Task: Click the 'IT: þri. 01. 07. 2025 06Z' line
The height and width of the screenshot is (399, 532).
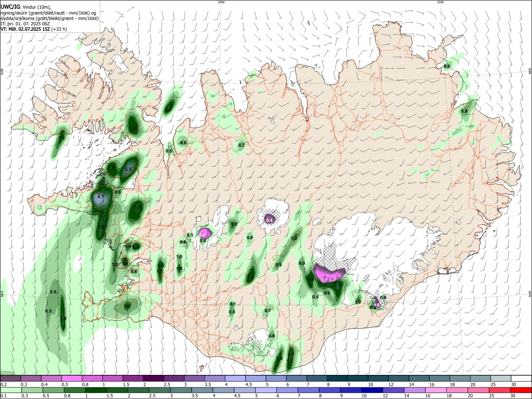Action: tap(25, 24)
